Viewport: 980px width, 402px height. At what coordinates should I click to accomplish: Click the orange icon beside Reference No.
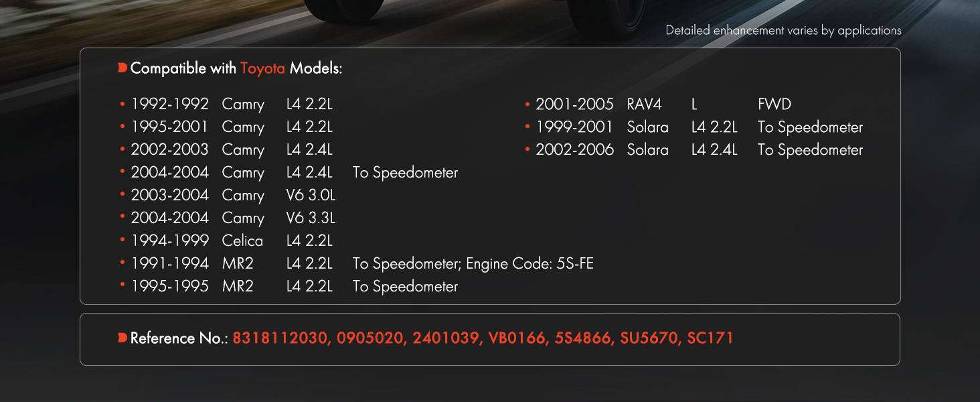[x=122, y=338]
